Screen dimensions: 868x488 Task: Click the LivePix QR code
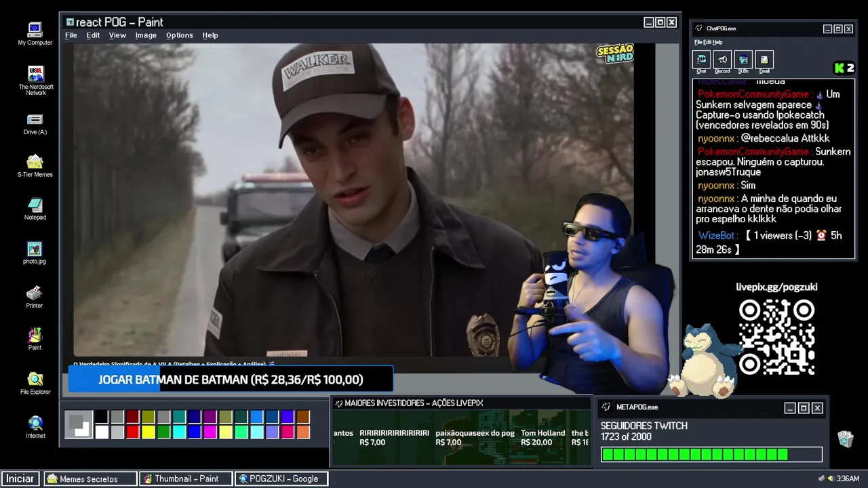click(776, 338)
